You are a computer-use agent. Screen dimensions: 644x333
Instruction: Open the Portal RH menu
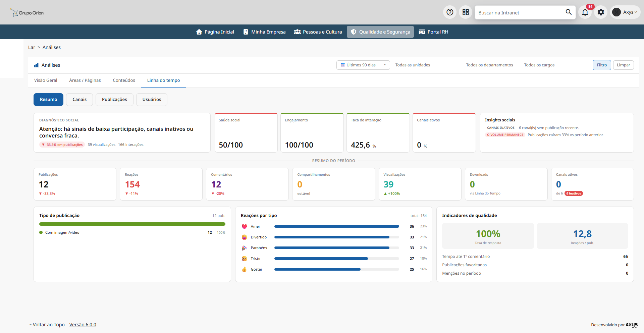[433, 32]
